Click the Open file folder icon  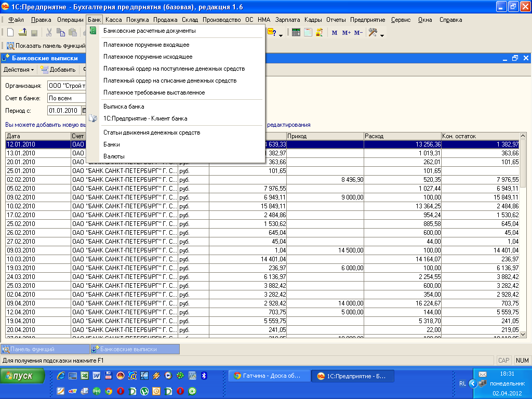click(x=22, y=32)
